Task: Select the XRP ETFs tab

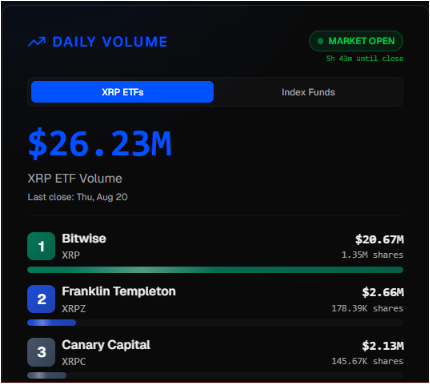Action: [122, 92]
